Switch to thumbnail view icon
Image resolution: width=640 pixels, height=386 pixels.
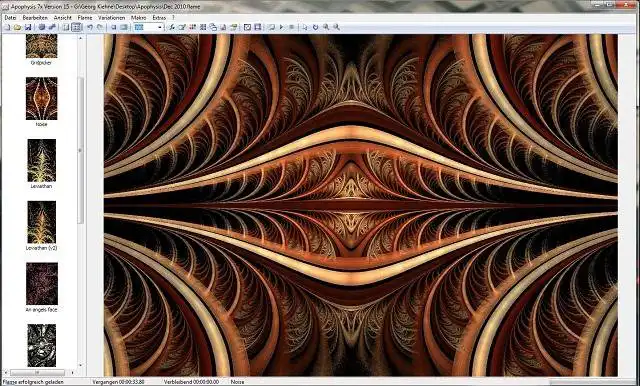[x=76, y=27]
